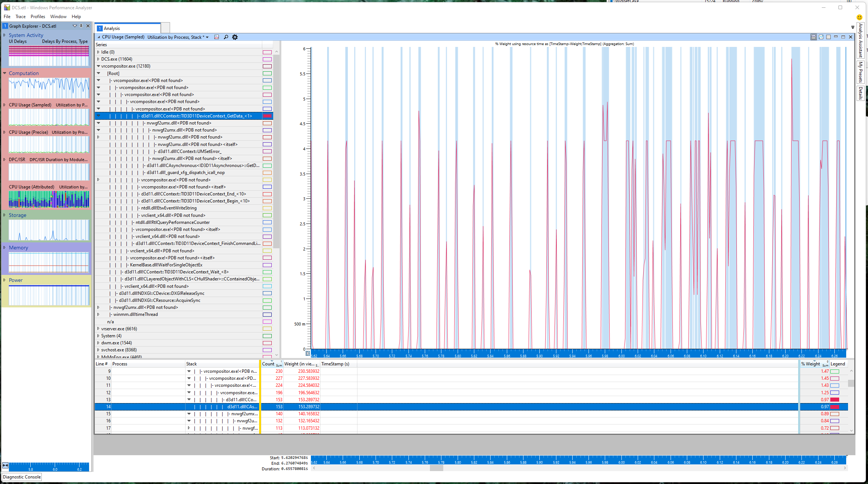The width and height of the screenshot is (868, 484).
Task: Open the Details side tab
Action: pos(861,93)
